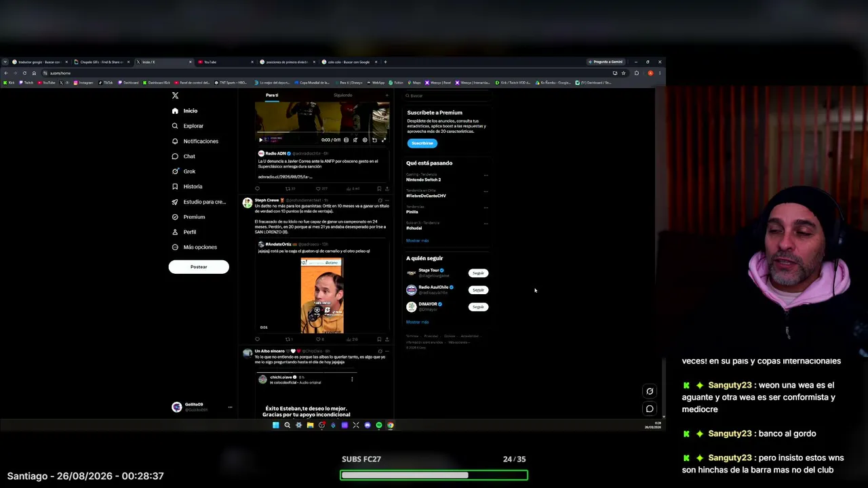
Task: Follow DIMAYOR with Seguir button
Action: [x=478, y=307]
